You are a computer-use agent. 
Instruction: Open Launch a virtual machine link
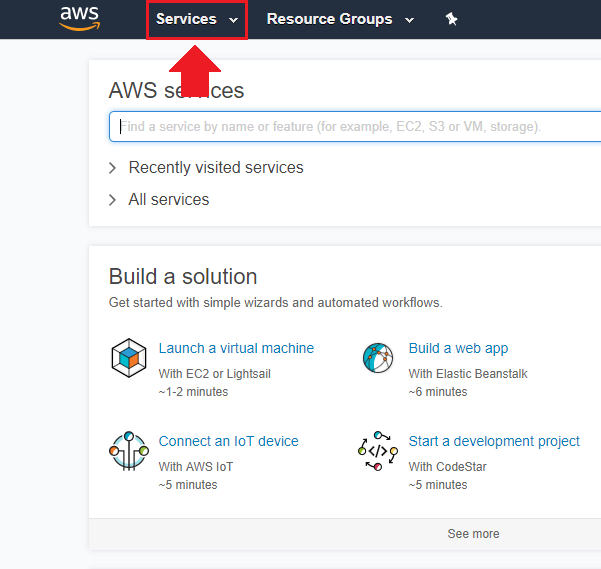coord(236,348)
